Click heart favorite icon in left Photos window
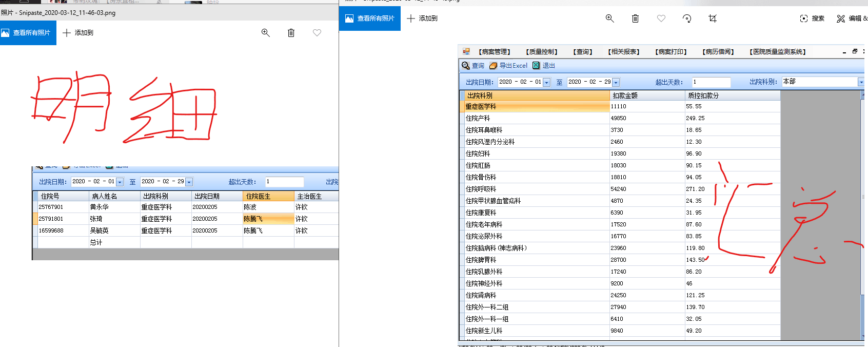The image size is (868, 347). tap(317, 33)
